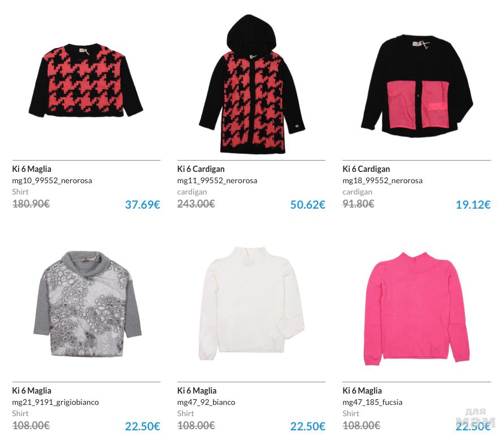The width and height of the screenshot is (504, 436).
Task: Click the Ki 6 Cardigan title above mg18_99552_nerorosa
Action: tap(366, 169)
